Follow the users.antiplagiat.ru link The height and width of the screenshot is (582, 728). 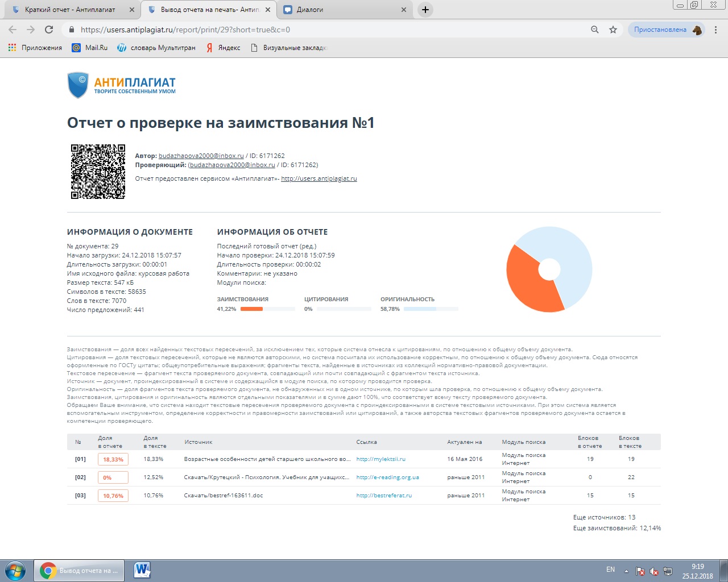318,178
